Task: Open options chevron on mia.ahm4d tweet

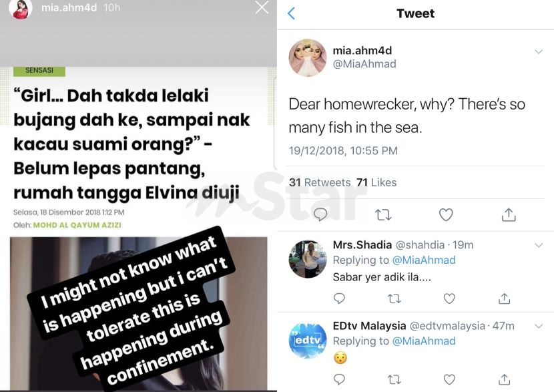Action: point(539,51)
